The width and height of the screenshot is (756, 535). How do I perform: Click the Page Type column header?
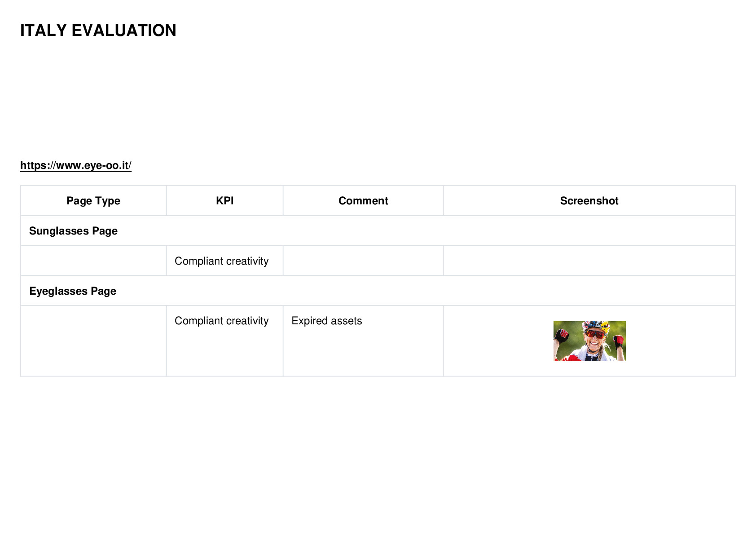93,201
